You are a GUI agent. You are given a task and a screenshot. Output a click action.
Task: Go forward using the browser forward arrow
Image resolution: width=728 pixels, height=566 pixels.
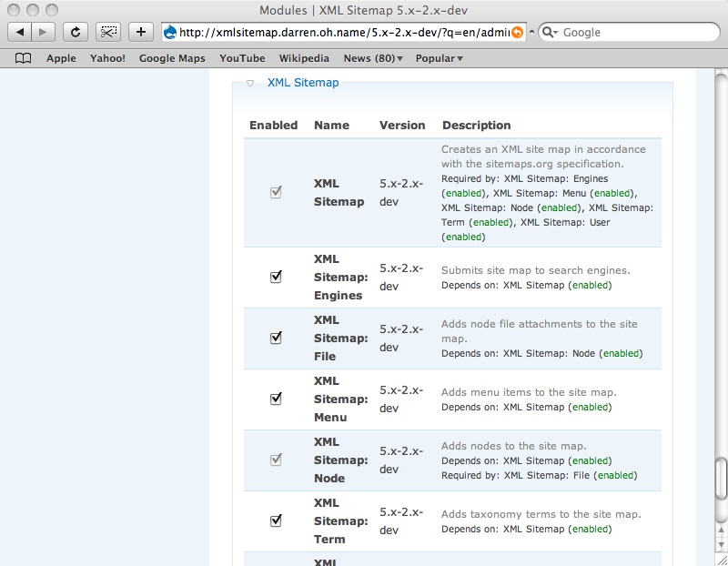click(x=43, y=32)
